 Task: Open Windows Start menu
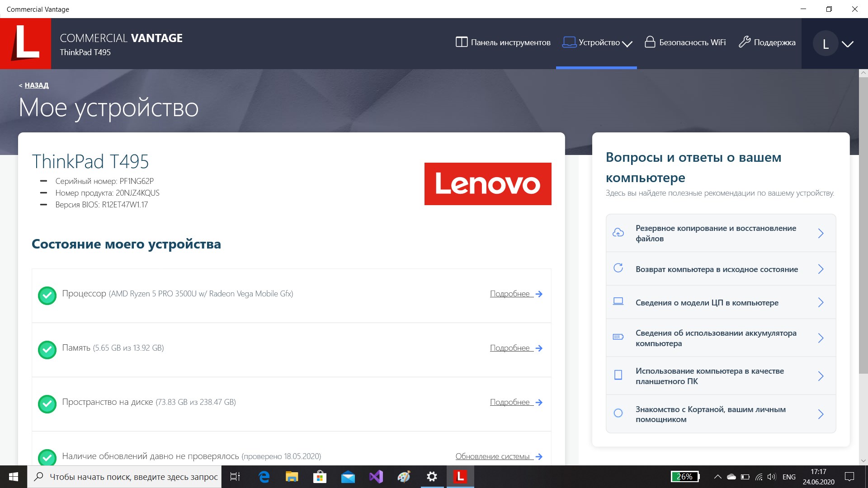pos(14,477)
